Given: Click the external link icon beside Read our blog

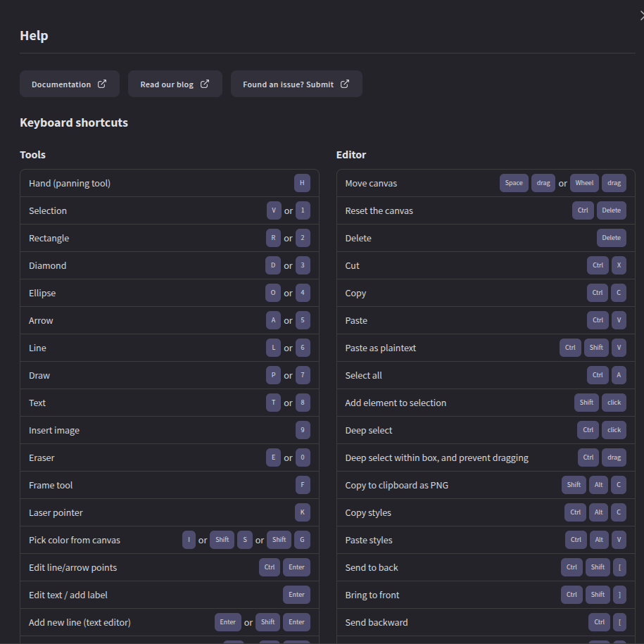Looking at the screenshot, I should (205, 84).
